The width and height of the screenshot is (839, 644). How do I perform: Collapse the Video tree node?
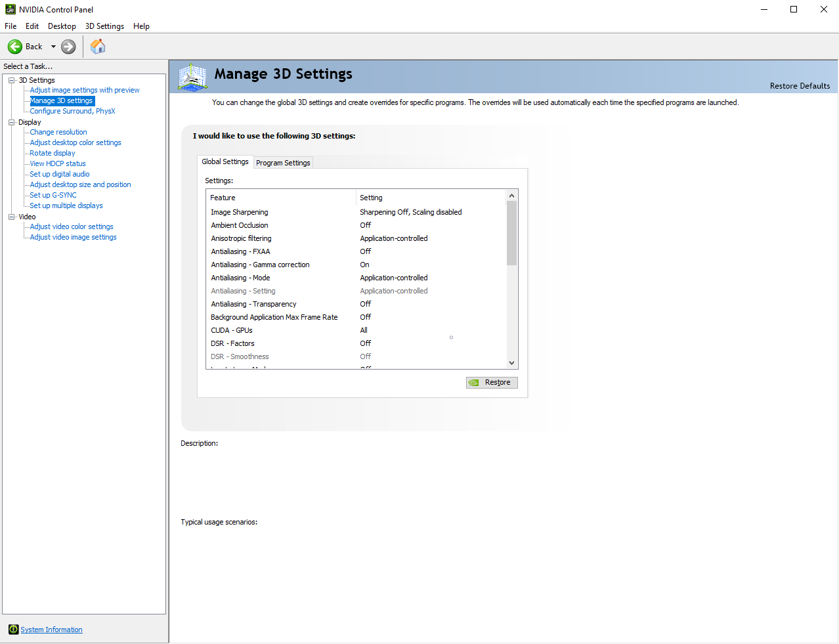point(12,217)
